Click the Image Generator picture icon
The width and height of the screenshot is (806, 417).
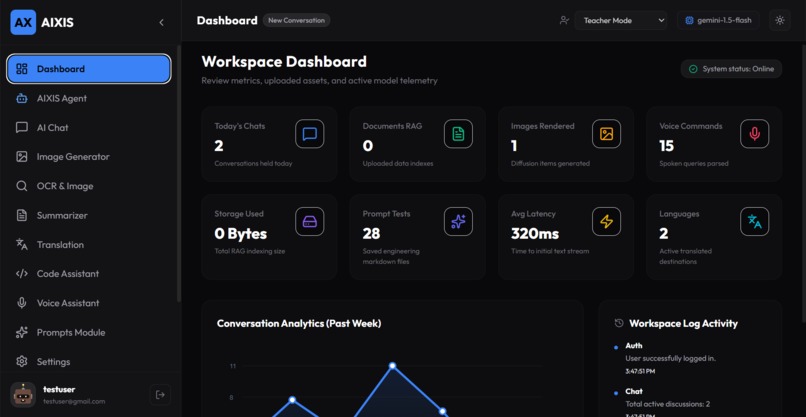pos(22,157)
